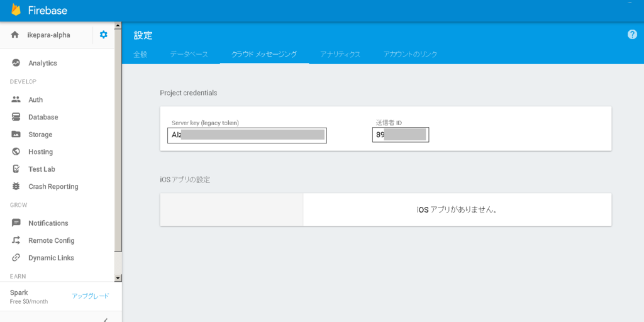Click the iOS アプリがありません message

(x=457, y=210)
